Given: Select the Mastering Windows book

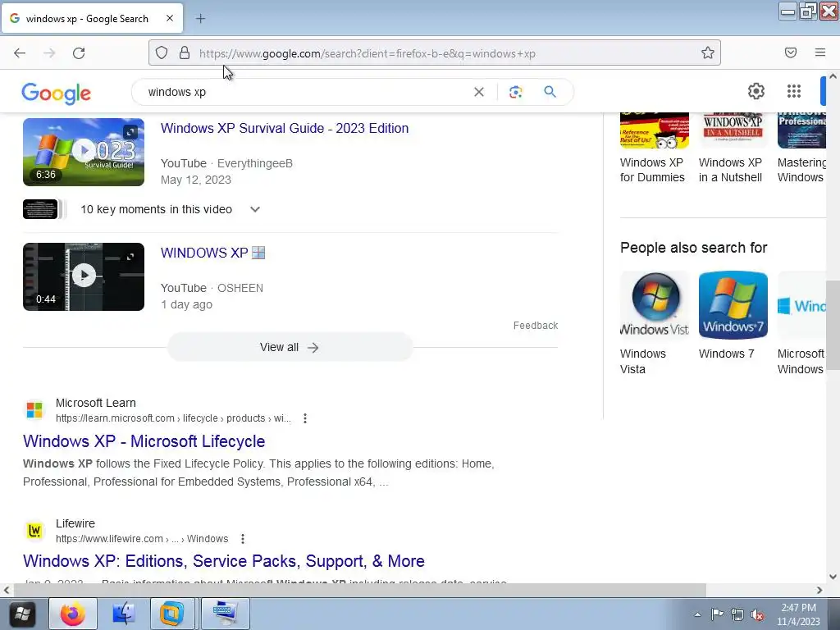Looking at the screenshot, I should click(x=801, y=148).
